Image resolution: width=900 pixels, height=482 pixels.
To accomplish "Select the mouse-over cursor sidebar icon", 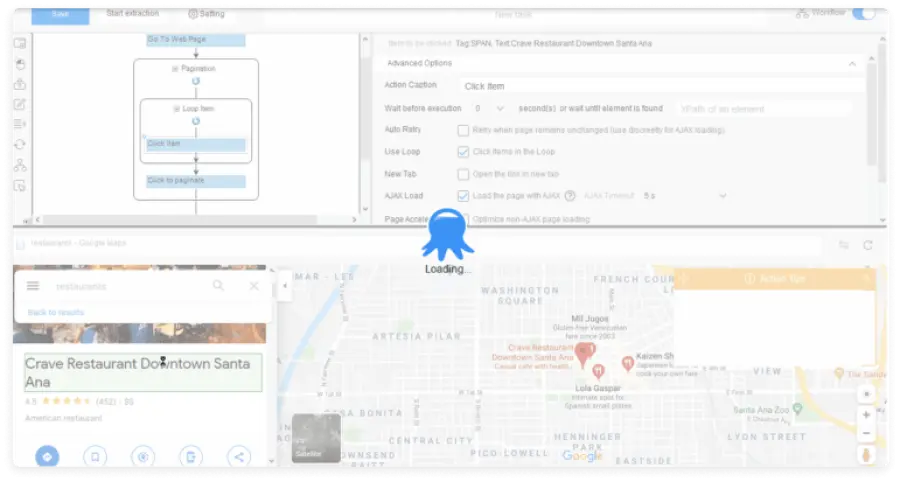I will [20, 186].
